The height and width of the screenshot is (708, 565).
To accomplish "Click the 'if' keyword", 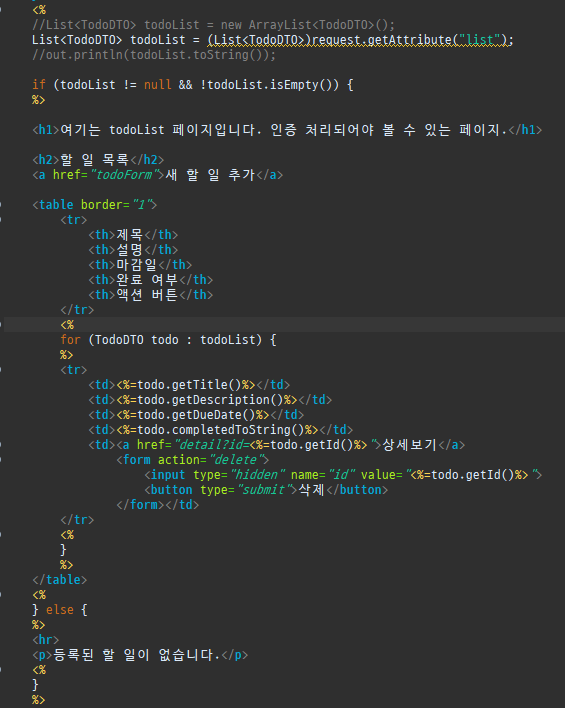I will pos(39,84).
